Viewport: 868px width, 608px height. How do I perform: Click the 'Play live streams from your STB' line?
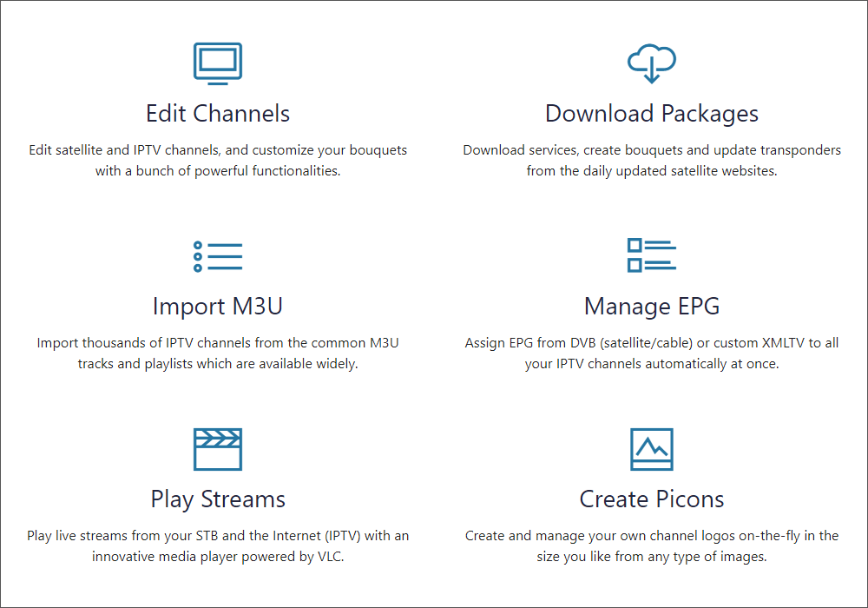click(x=218, y=536)
